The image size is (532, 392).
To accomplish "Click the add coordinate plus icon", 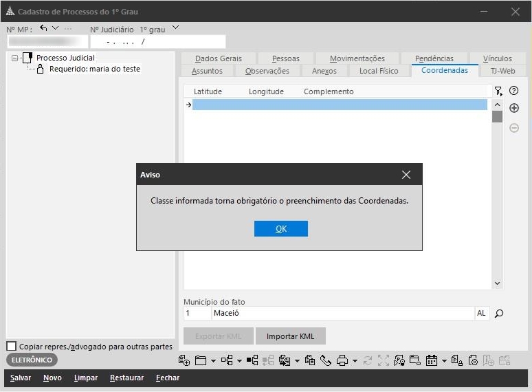I will (x=513, y=109).
